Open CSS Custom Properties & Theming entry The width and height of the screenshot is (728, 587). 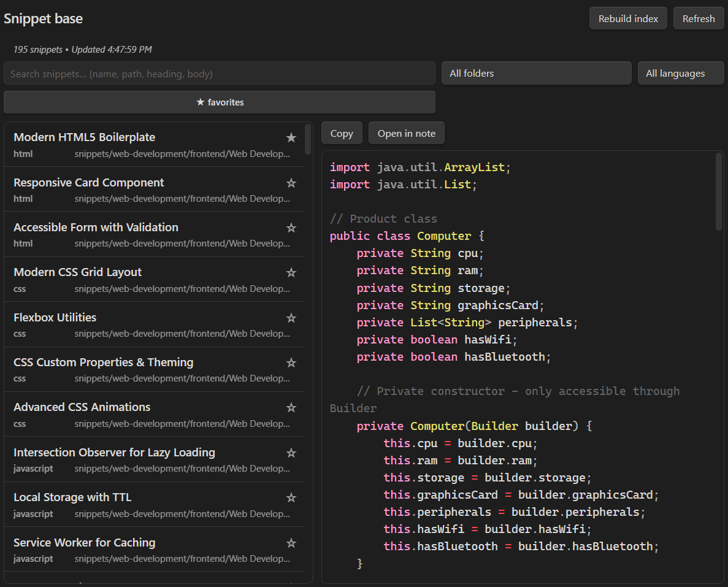click(154, 370)
